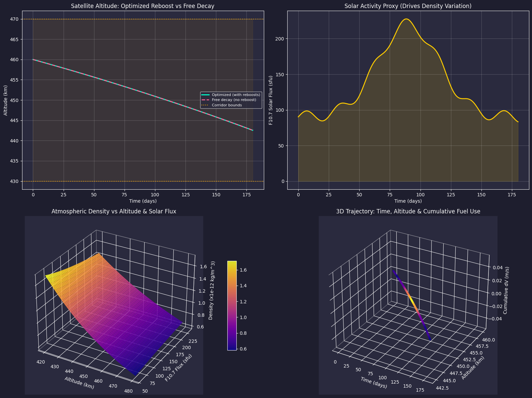Click the 200 tick on solar flux axis

click(281, 39)
